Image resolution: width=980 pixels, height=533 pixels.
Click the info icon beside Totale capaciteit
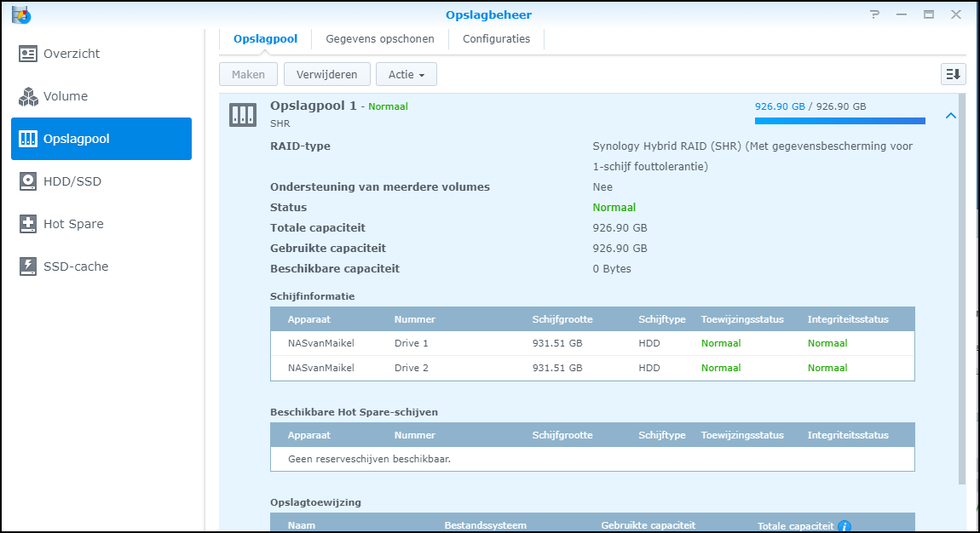coord(845,526)
